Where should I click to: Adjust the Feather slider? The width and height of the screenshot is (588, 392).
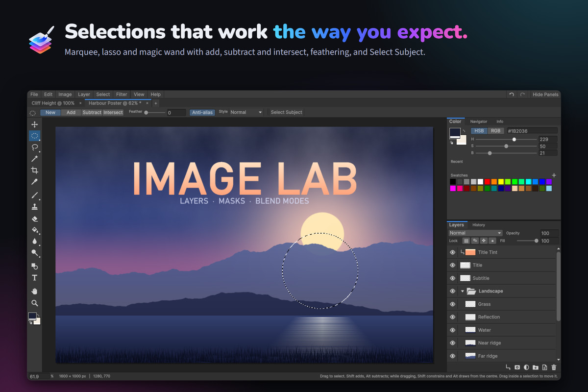coord(155,113)
